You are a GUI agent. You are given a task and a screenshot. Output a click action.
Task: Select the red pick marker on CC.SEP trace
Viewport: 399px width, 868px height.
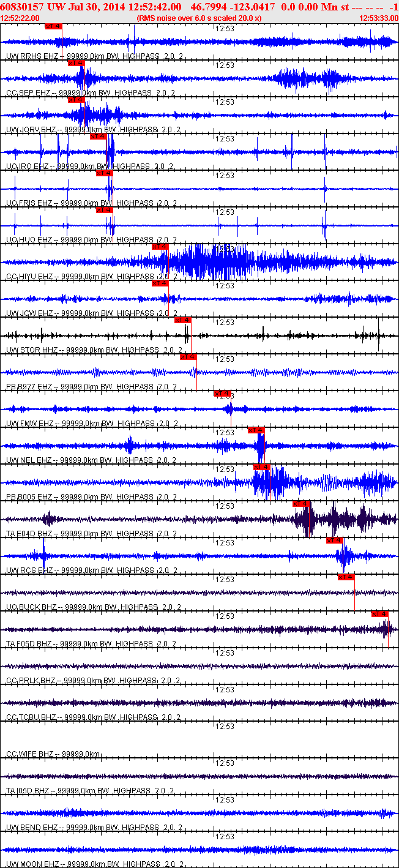[x=76, y=62]
